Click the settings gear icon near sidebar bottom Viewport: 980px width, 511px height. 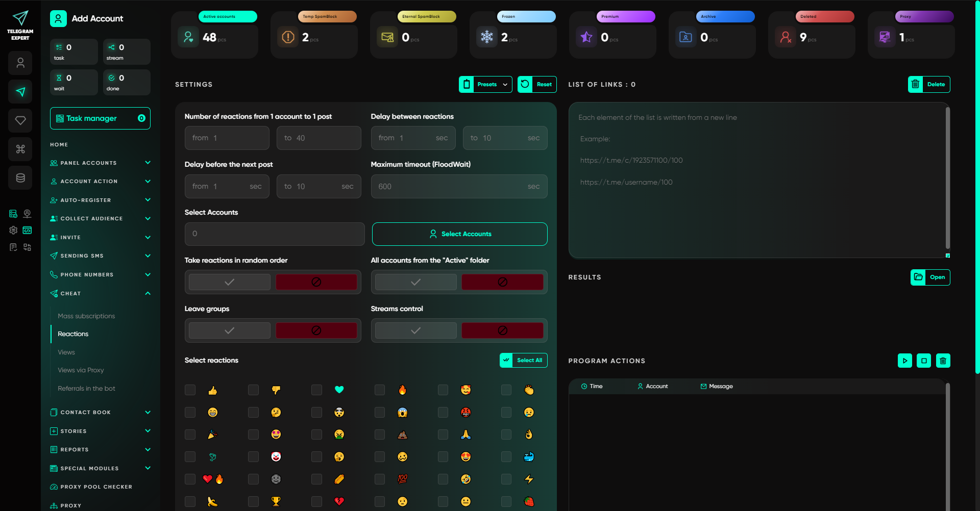(13, 231)
